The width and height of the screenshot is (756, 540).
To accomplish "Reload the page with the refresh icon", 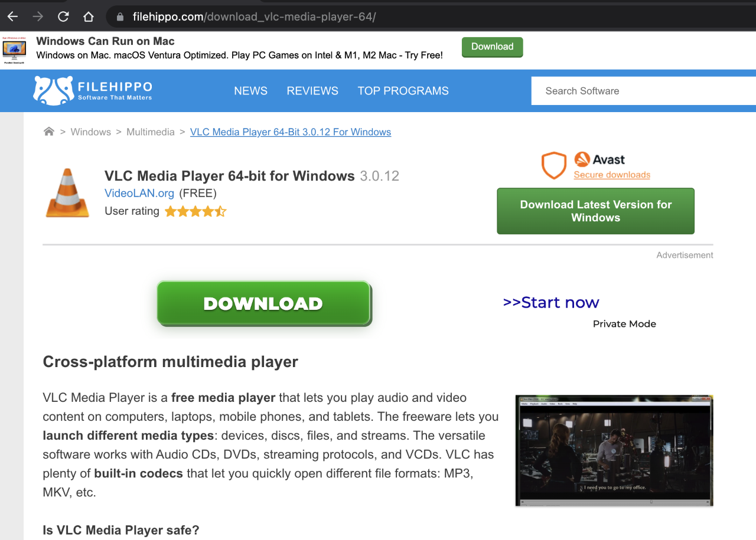I will pyautogui.click(x=63, y=17).
